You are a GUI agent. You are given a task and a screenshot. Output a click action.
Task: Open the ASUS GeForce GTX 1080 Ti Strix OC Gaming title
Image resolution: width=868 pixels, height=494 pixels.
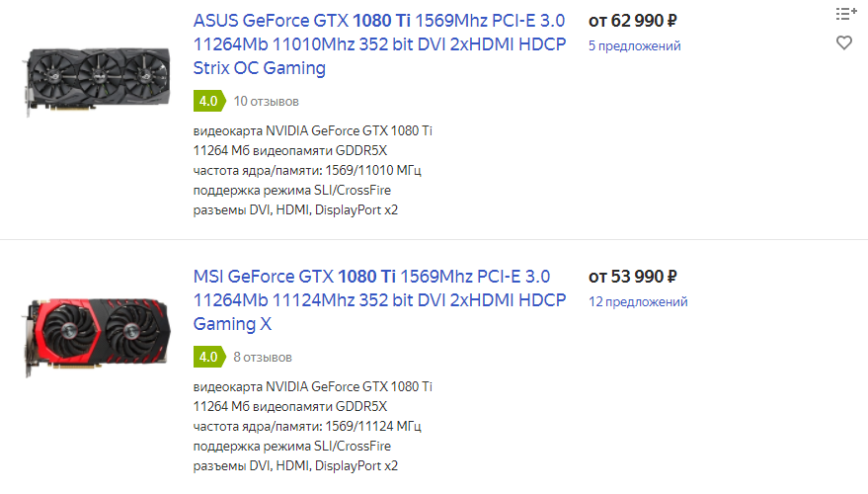click(x=380, y=44)
